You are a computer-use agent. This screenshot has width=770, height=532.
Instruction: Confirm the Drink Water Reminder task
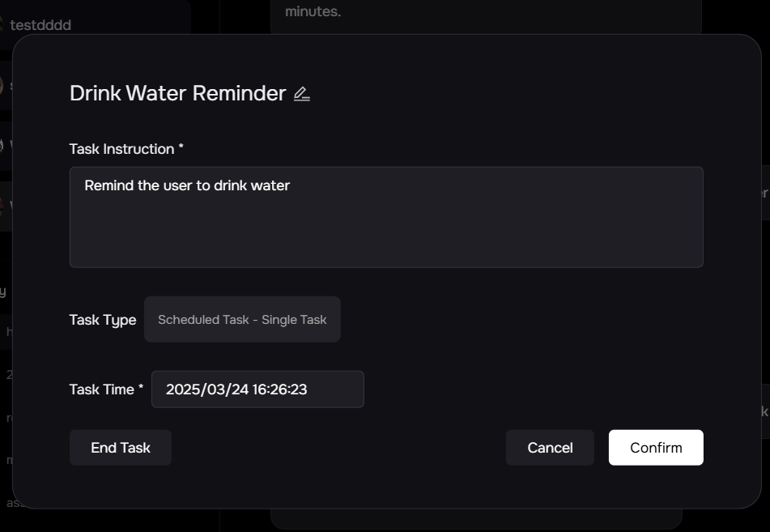point(656,448)
